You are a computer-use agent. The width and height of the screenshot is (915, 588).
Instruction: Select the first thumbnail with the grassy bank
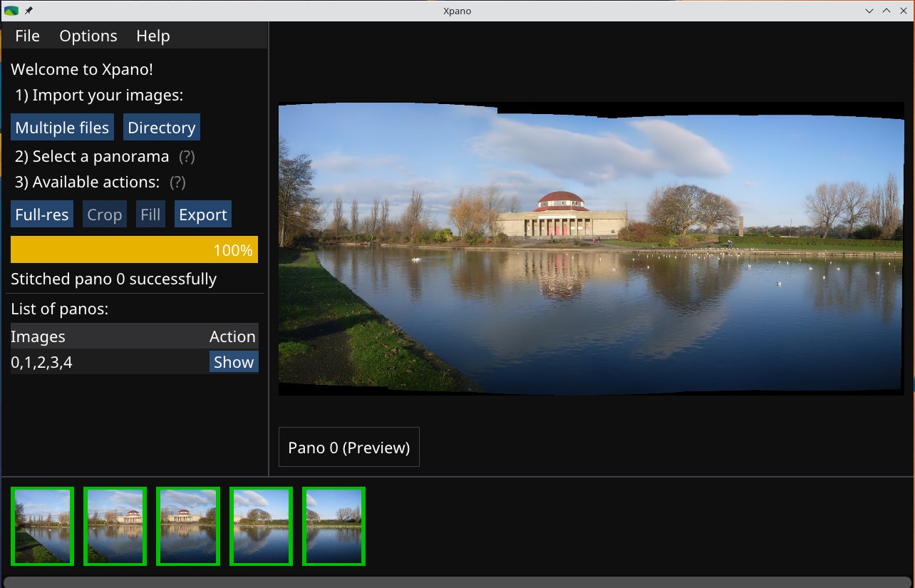point(43,526)
